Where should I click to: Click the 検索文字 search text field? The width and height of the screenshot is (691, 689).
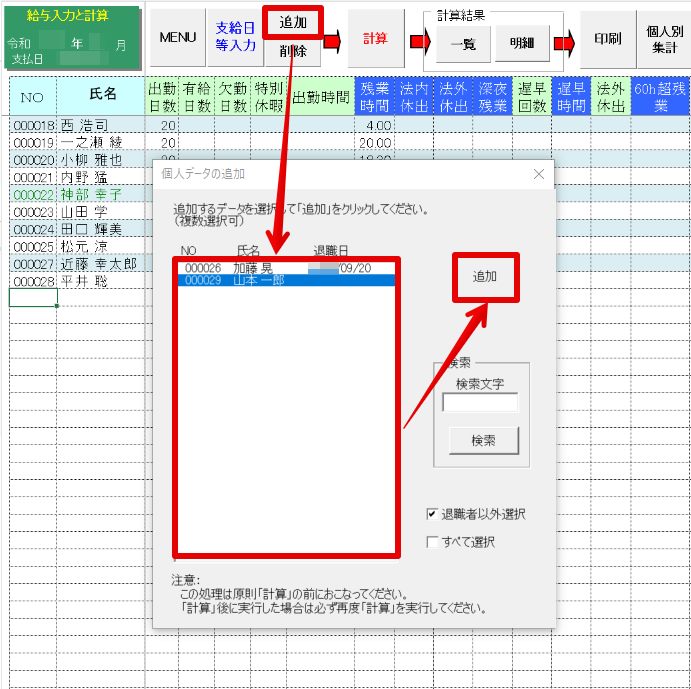point(480,403)
